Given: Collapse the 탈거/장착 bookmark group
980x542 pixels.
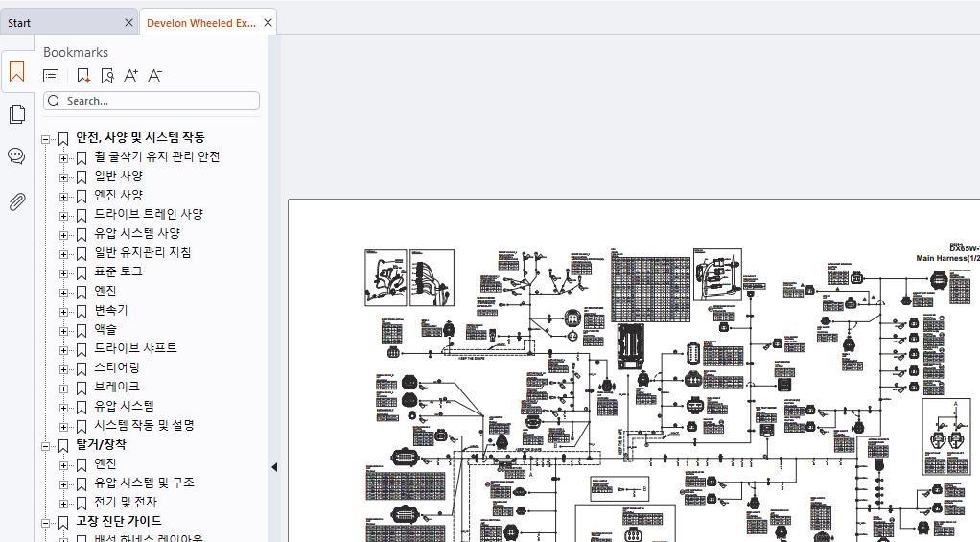Looking at the screenshot, I should pyautogui.click(x=45, y=446).
